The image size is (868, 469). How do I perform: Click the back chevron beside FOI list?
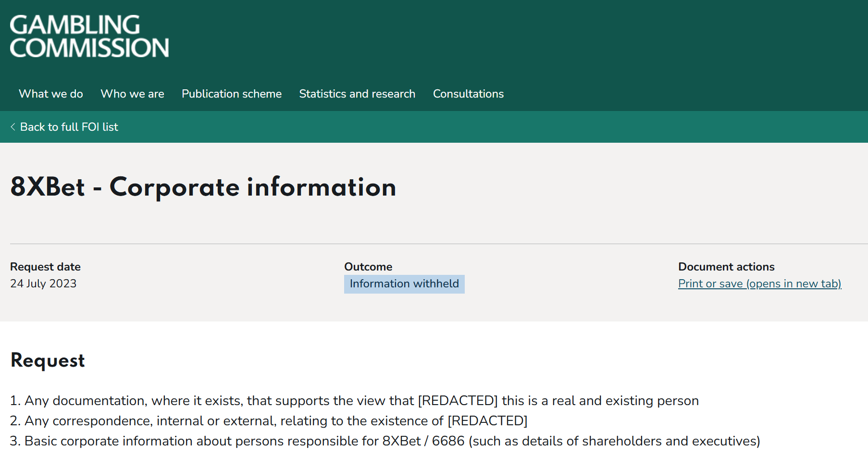click(13, 127)
